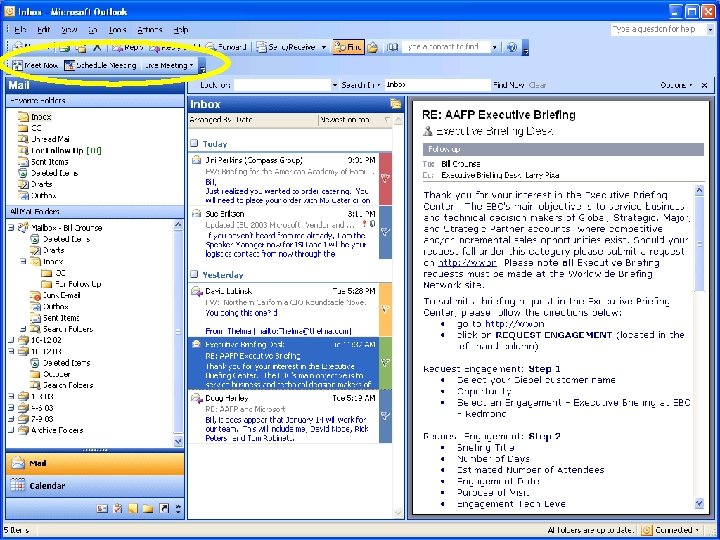
Task: Select the Doug Hanley message
Action: pos(283,416)
